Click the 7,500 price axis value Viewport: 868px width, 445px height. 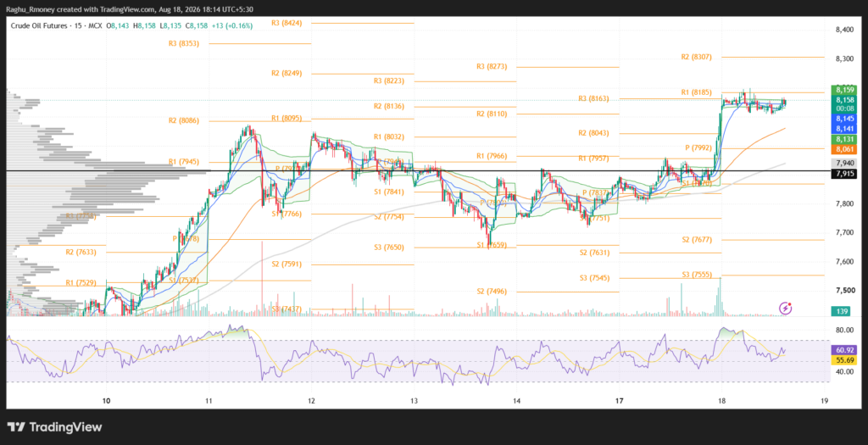tap(844, 290)
